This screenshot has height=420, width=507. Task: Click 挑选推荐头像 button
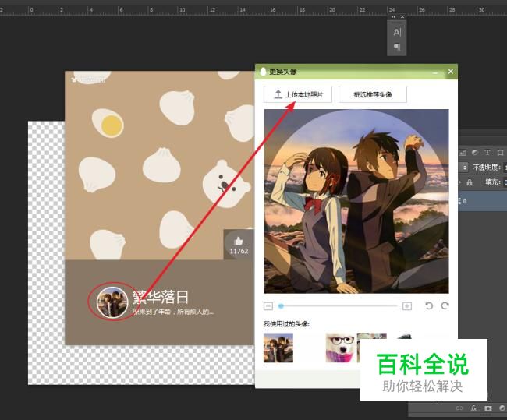pyautogui.click(x=373, y=94)
